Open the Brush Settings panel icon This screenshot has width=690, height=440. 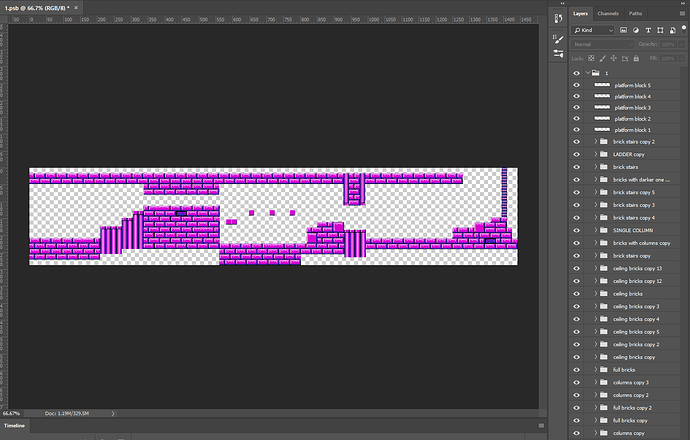point(558,39)
